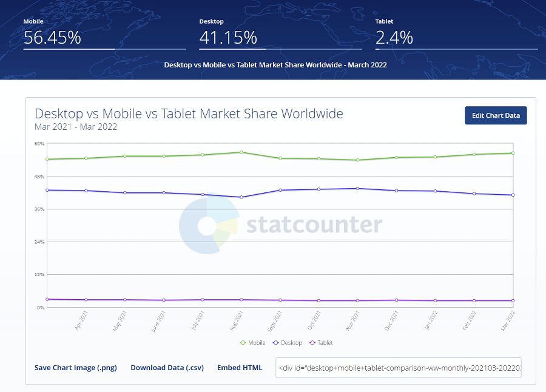Select Desktop data point for Aug 2021

241,197
